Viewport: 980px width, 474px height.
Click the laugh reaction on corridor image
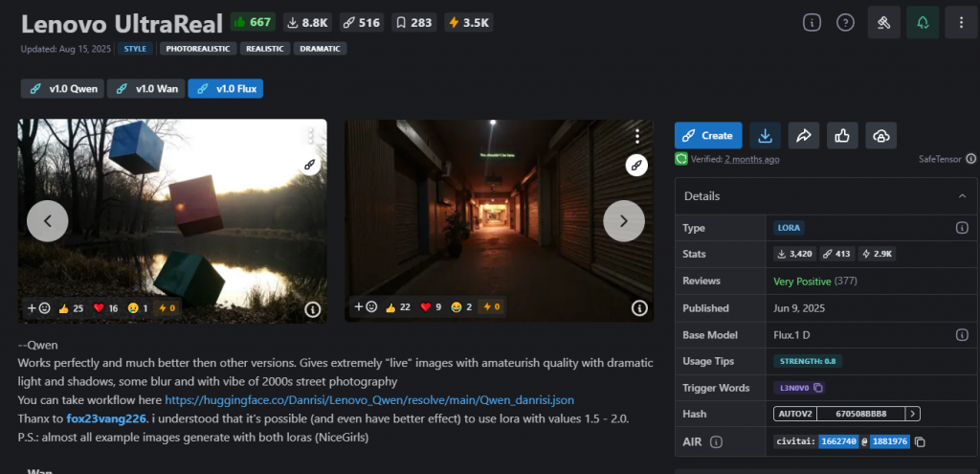(460, 307)
